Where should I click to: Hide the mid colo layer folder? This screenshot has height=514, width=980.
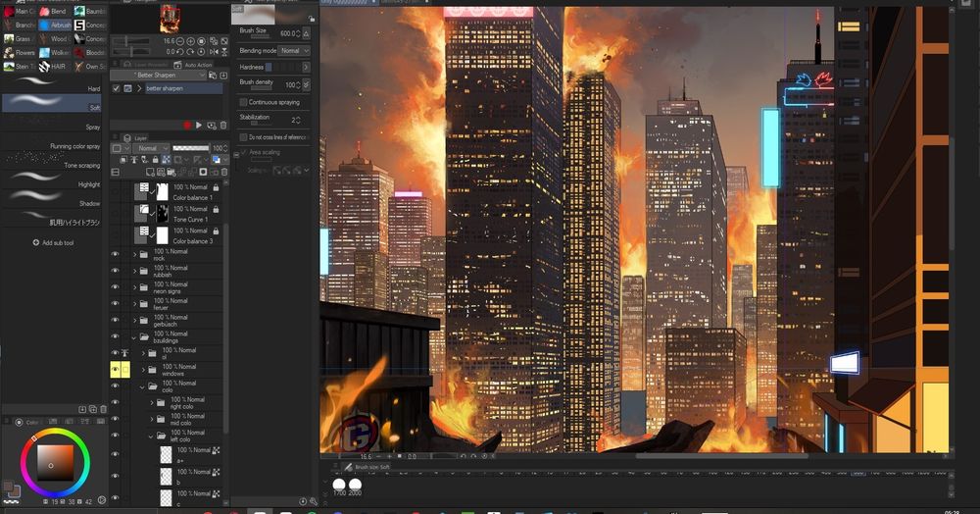pos(115,419)
